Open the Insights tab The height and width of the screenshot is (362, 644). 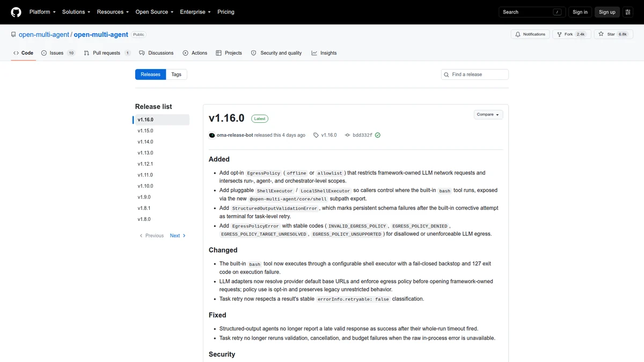coord(324,53)
